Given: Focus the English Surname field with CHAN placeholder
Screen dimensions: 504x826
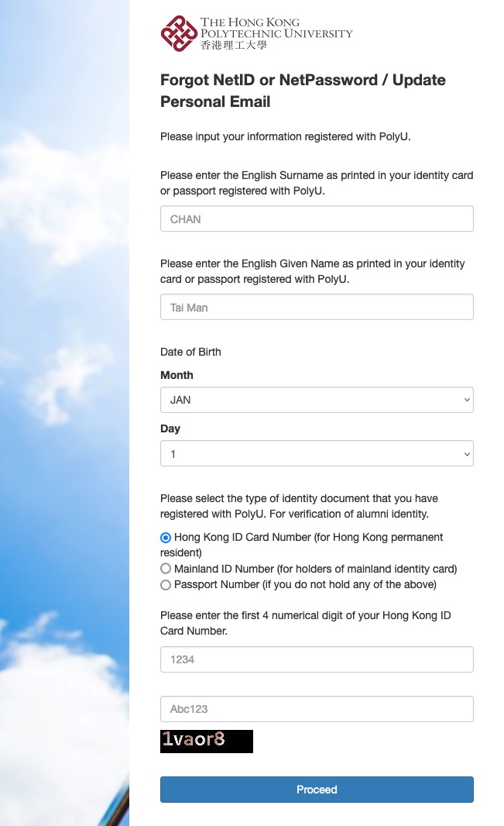Looking at the screenshot, I should 317,219.
